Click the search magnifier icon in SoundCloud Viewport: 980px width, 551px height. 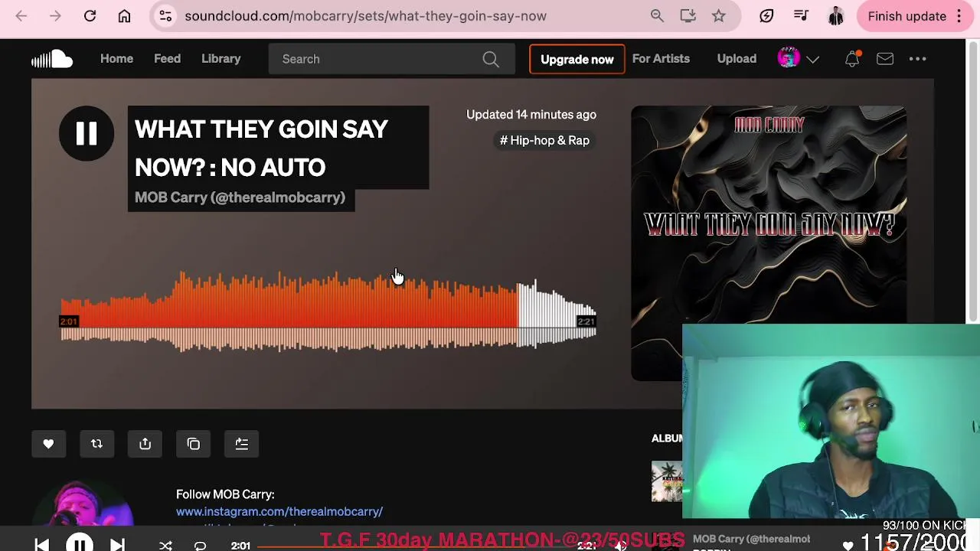point(491,59)
